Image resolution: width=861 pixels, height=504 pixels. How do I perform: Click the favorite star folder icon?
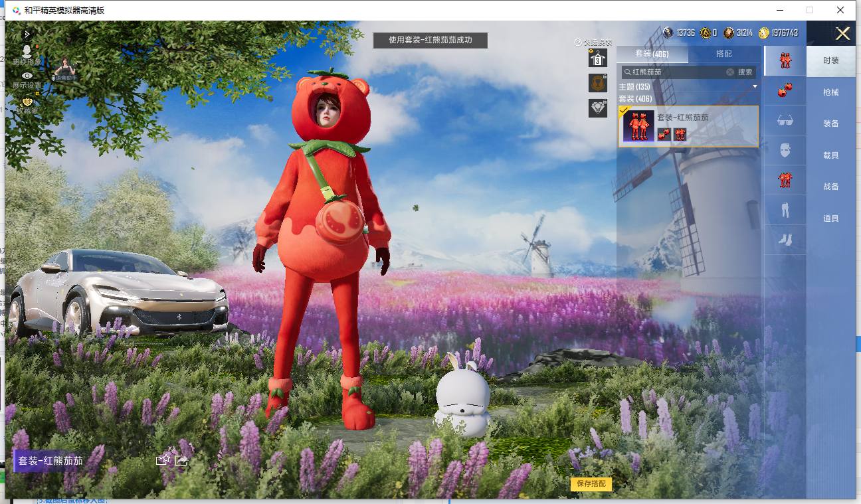coord(163,460)
